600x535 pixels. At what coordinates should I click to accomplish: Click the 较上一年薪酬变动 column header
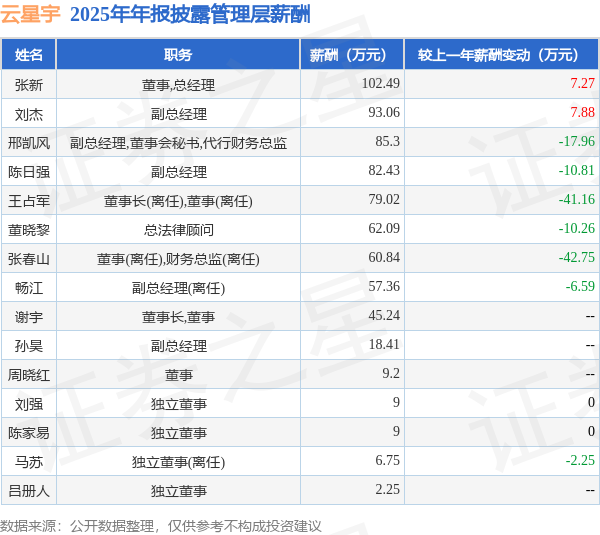[x=501, y=55]
